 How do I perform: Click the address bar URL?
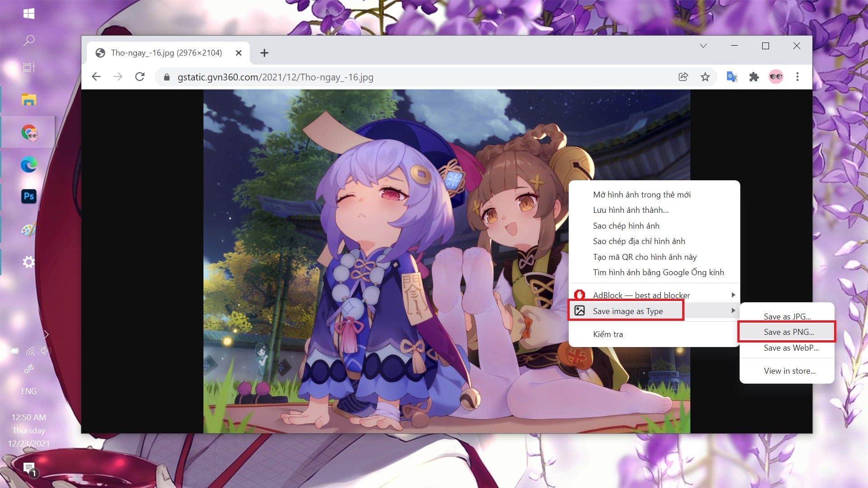tap(275, 77)
